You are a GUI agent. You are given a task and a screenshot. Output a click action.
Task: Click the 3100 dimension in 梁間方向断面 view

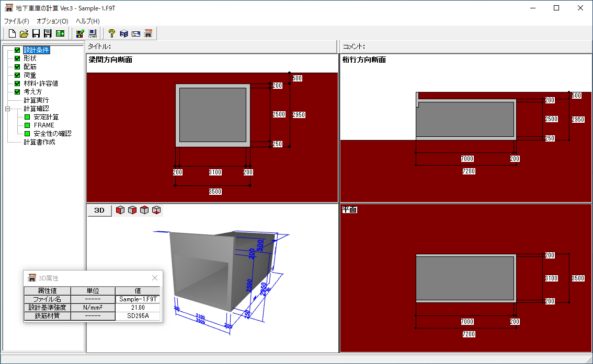point(215,172)
